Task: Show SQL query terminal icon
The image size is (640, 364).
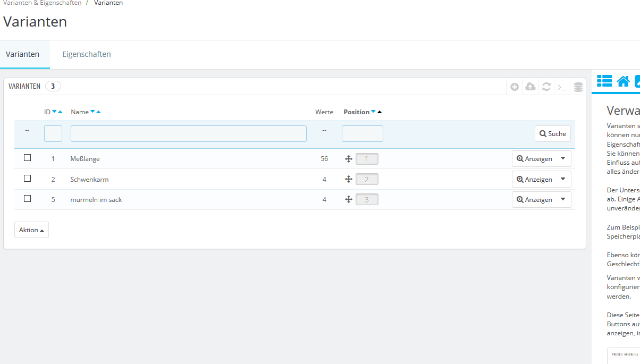Action: click(562, 87)
